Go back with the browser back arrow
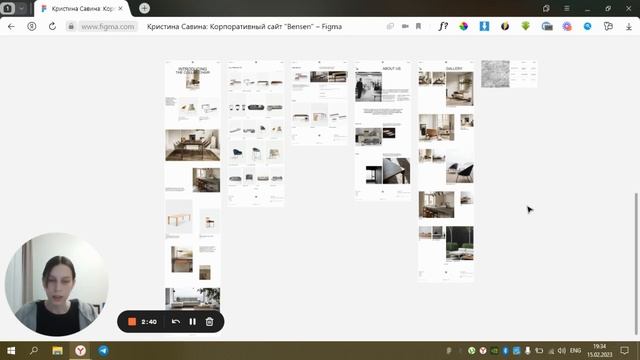640x360 pixels. coord(11,27)
